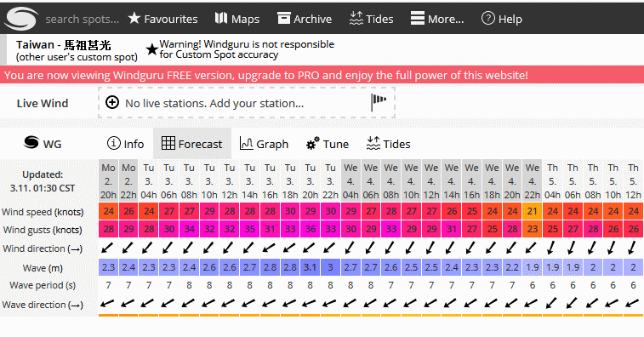This screenshot has width=644, height=337.
Task: Open the Archive box icon
Action: pos(284,18)
